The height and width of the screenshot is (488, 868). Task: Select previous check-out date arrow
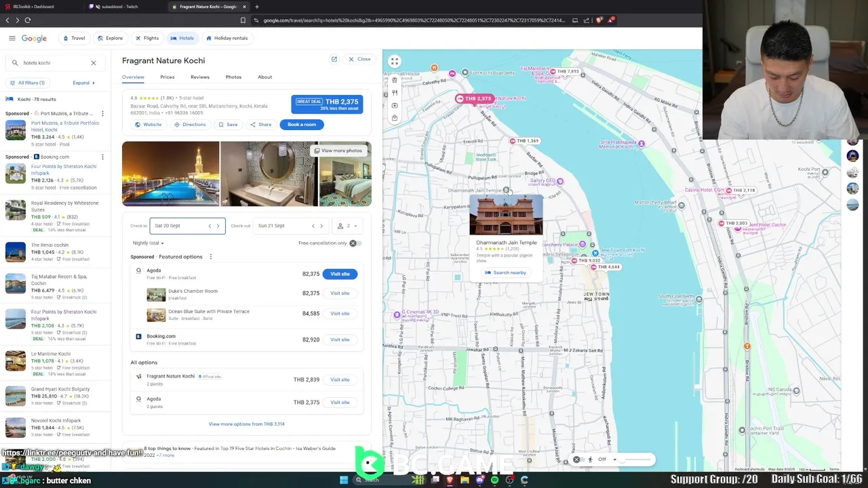pyautogui.click(x=313, y=226)
